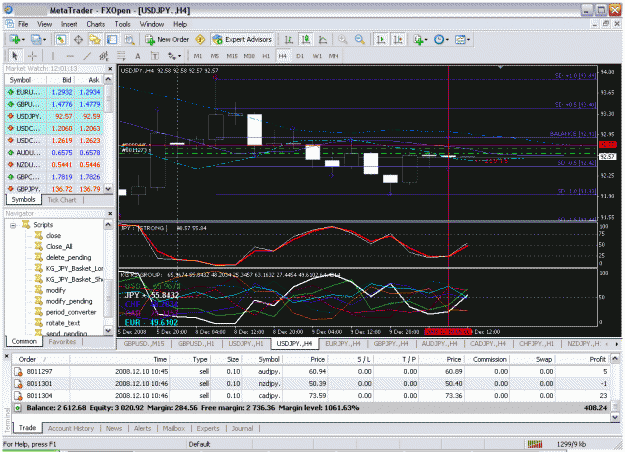Open the Profiles toolbar icon
The image size is (625, 452).
(38, 39)
